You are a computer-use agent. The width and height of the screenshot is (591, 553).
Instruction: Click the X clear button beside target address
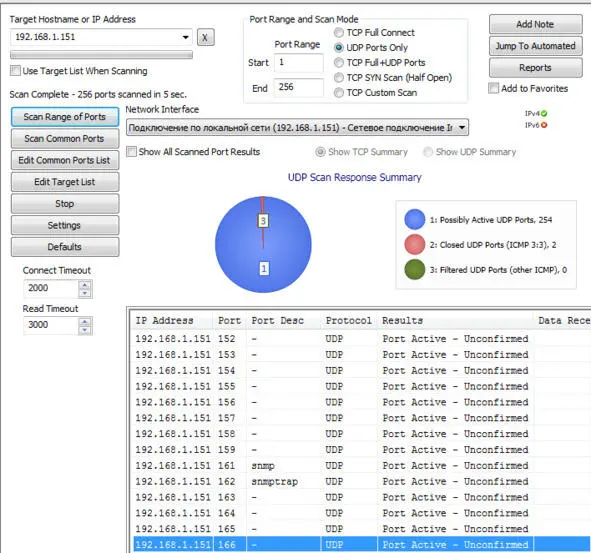click(x=205, y=37)
